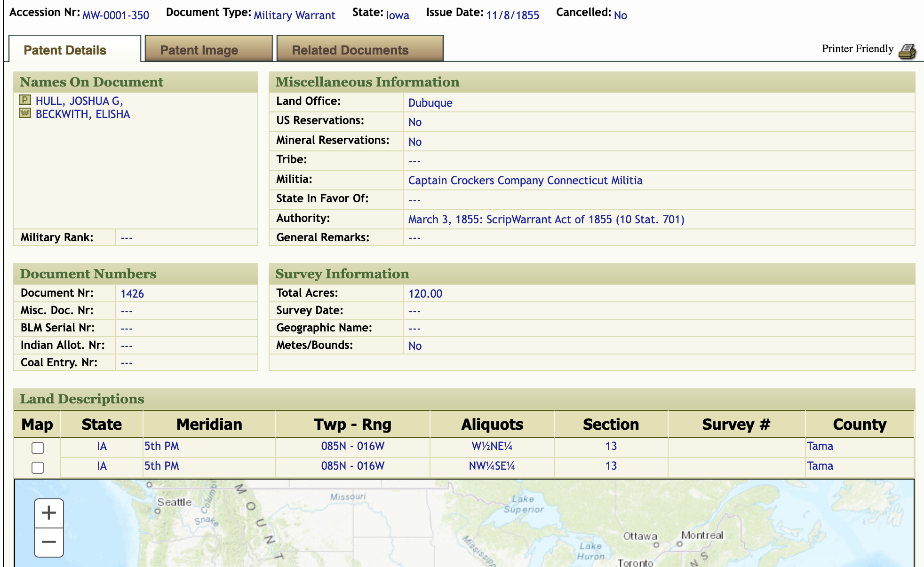This screenshot has width=924, height=567.
Task: Click the County column header
Action: tap(859, 425)
